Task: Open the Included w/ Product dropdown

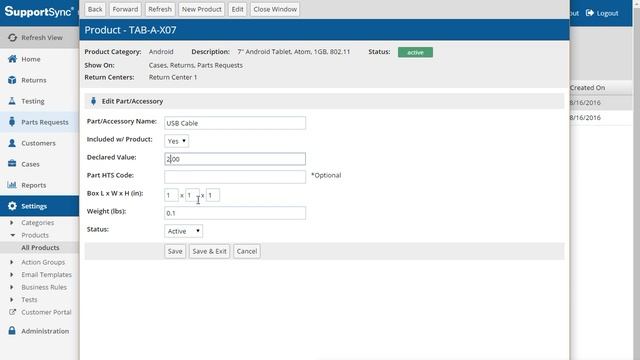Action: pos(176,141)
